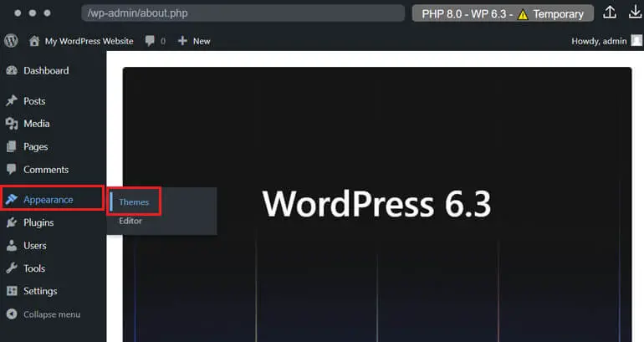Visit My WordPress Website link
644x342 pixels.
coord(89,41)
